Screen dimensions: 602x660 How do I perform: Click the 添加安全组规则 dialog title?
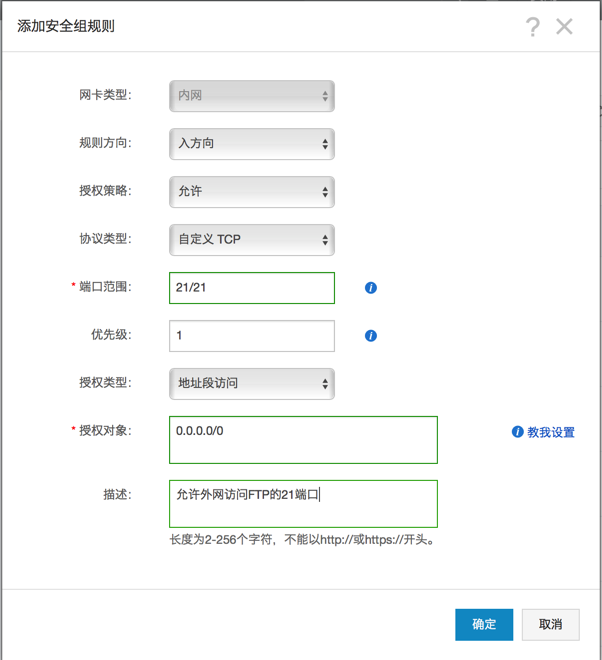pyautogui.click(x=66, y=26)
